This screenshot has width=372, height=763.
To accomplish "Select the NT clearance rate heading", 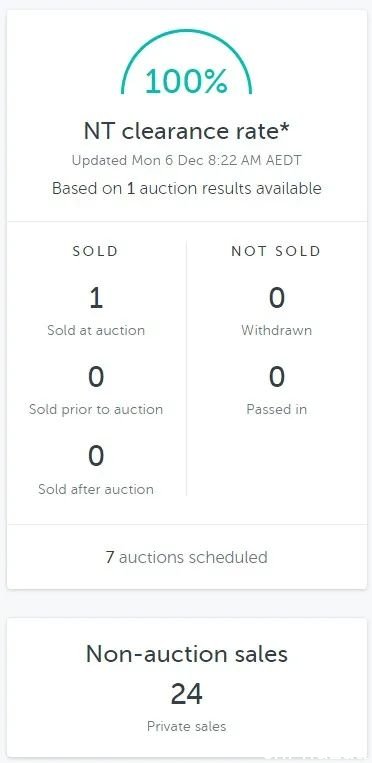I will coord(186,131).
